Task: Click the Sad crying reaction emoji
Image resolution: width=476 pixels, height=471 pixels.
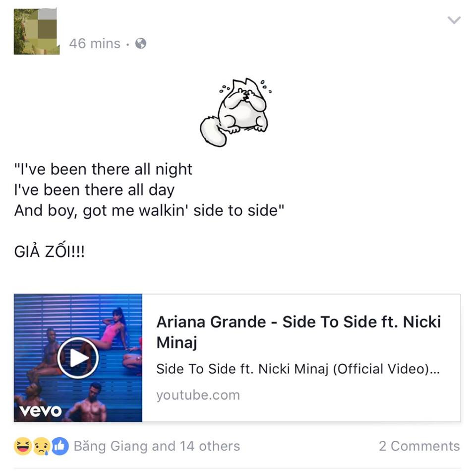Action: 41,446
